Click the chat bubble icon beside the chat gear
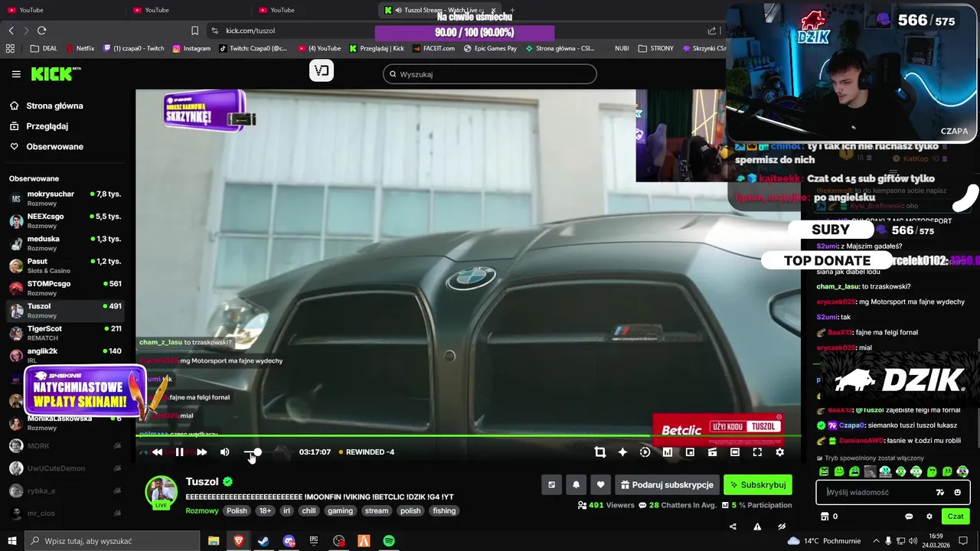Image resolution: width=980 pixels, height=551 pixels. [x=909, y=517]
